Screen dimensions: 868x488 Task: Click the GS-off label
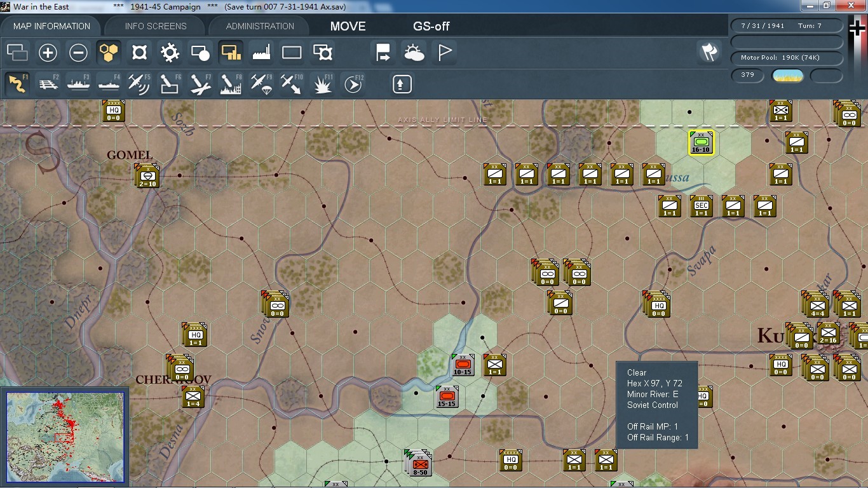point(431,26)
